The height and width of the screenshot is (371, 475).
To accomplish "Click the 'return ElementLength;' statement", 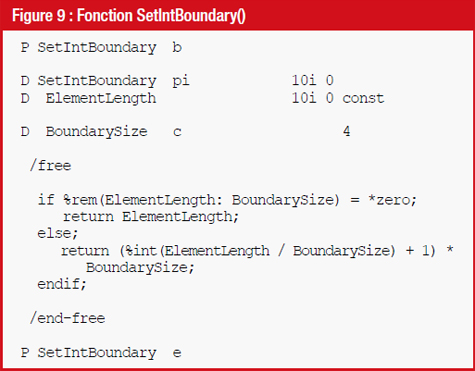I will 151,217.
